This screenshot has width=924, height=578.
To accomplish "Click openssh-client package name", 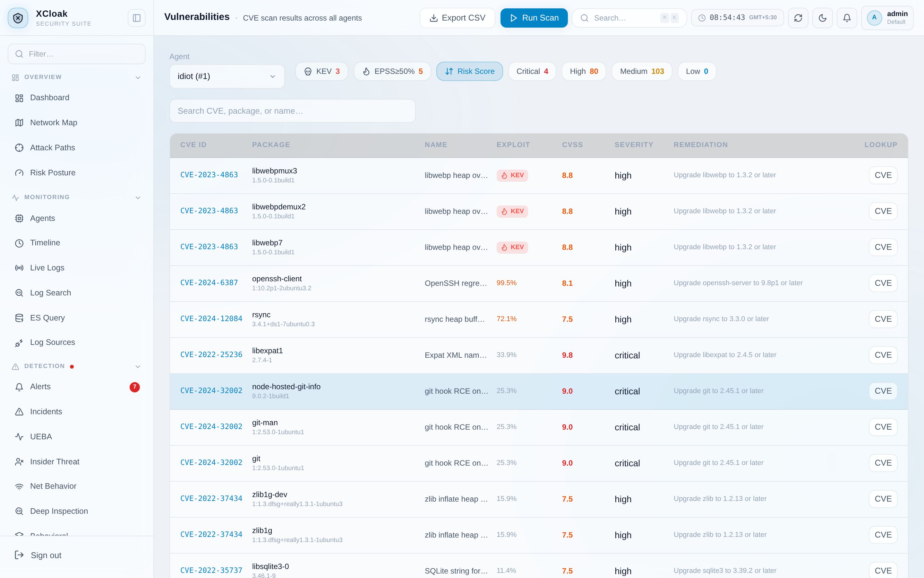I will coord(277,279).
